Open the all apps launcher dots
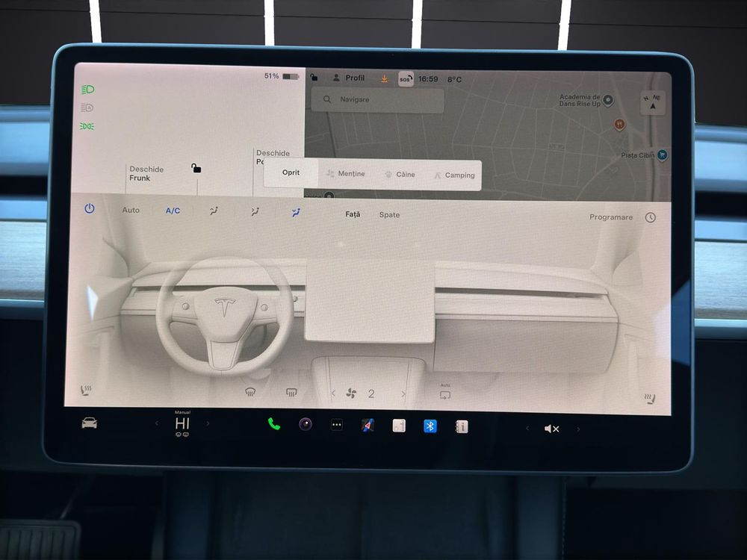 (336, 425)
